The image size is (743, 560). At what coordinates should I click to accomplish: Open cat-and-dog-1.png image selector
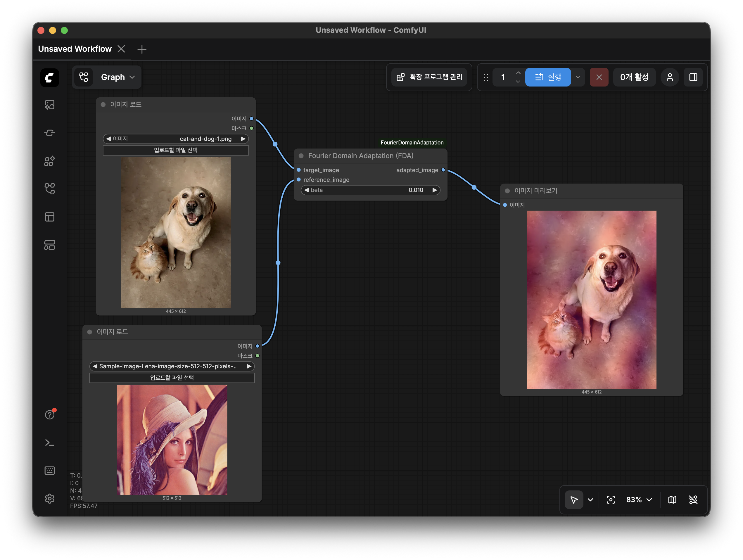(x=176, y=139)
